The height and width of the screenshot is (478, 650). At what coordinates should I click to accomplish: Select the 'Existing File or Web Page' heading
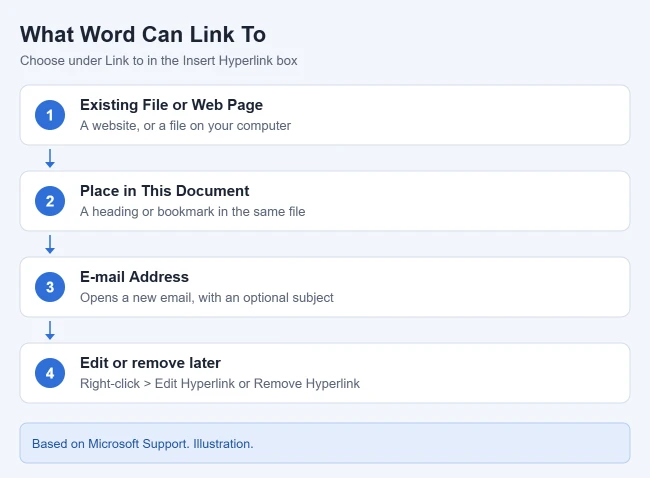coord(171,105)
